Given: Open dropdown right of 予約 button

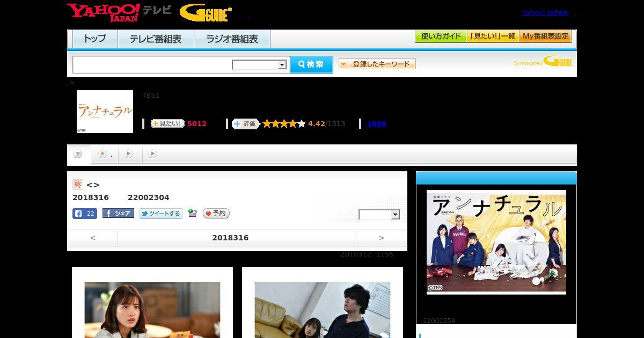Looking at the screenshot, I should click(x=379, y=215).
